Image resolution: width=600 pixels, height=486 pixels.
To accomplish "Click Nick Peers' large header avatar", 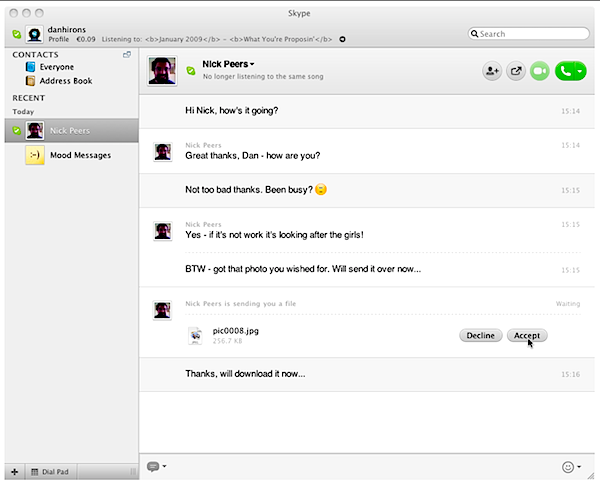I will pos(162,70).
